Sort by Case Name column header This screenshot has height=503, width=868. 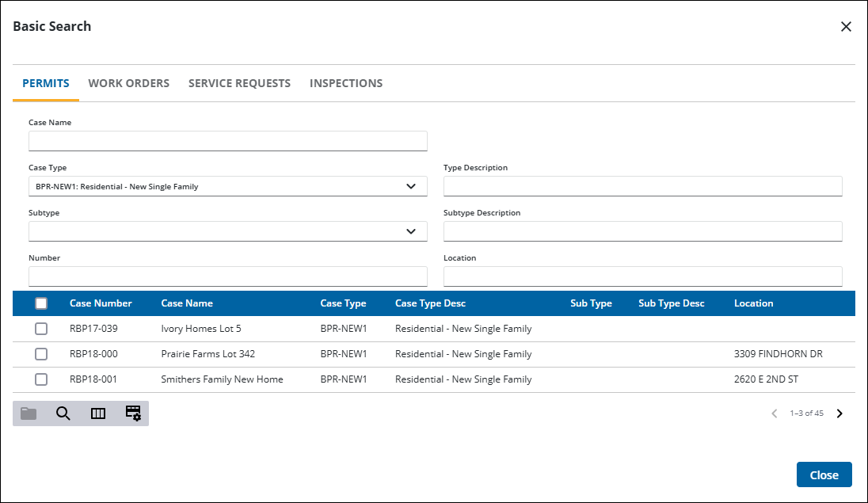(x=187, y=303)
